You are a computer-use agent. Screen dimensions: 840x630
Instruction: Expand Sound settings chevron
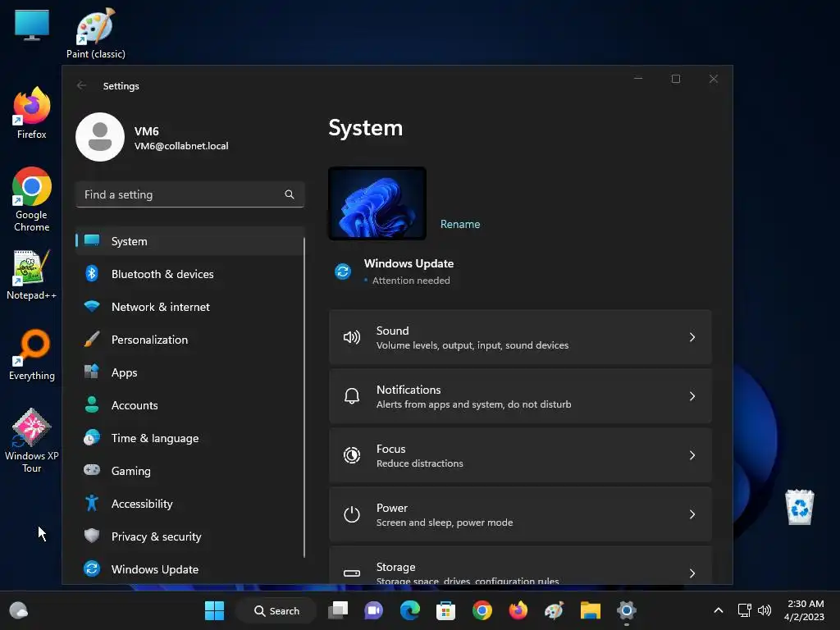coord(692,337)
